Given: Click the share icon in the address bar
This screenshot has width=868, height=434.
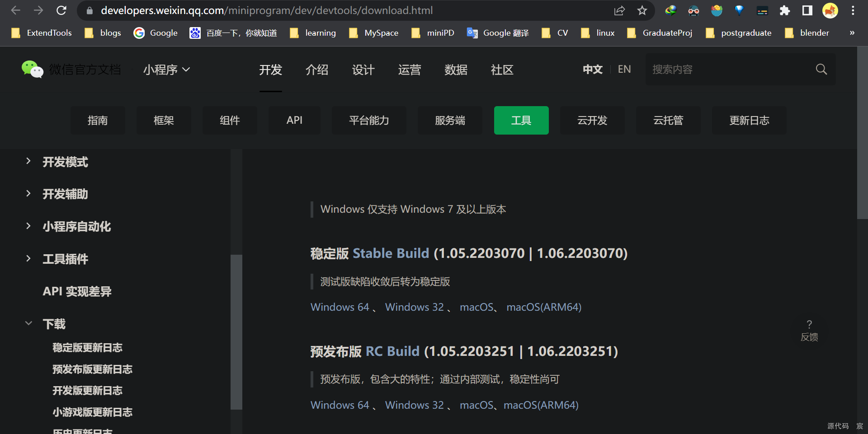Looking at the screenshot, I should point(619,10).
